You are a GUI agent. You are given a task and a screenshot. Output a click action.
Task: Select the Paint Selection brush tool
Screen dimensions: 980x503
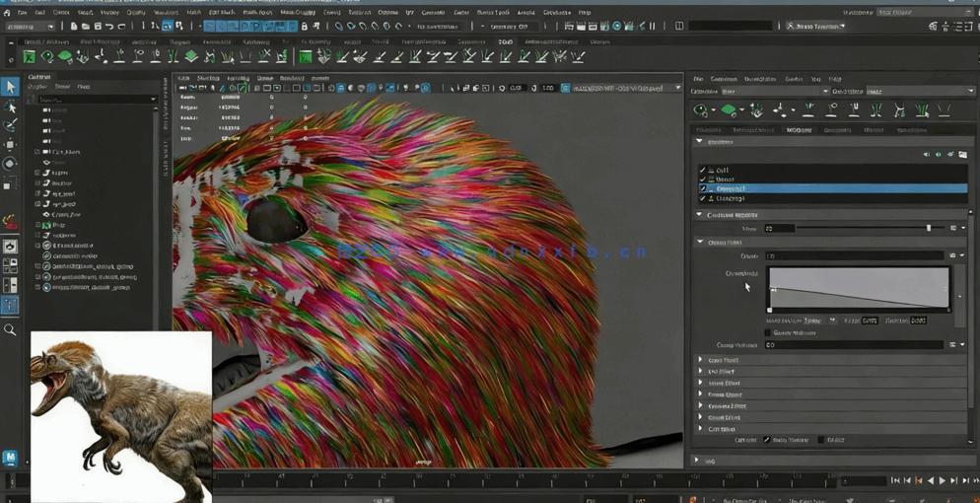point(10,125)
